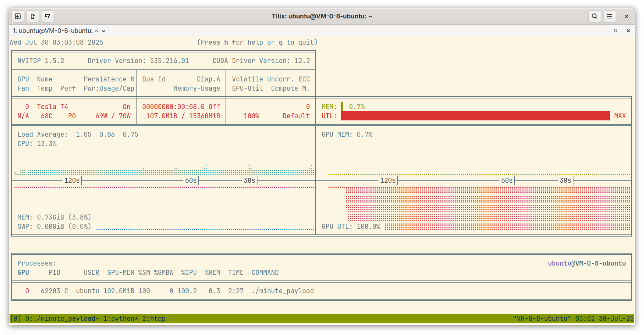Click the Tesla T4 GPU name entry
This screenshot has width=644, height=335.
pyautogui.click(x=52, y=107)
